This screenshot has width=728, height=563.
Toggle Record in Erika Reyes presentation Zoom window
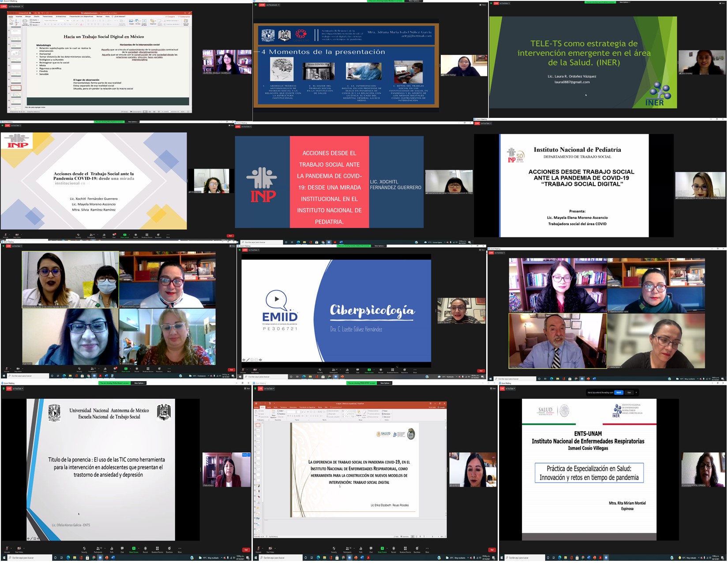[x=394, y=550]
